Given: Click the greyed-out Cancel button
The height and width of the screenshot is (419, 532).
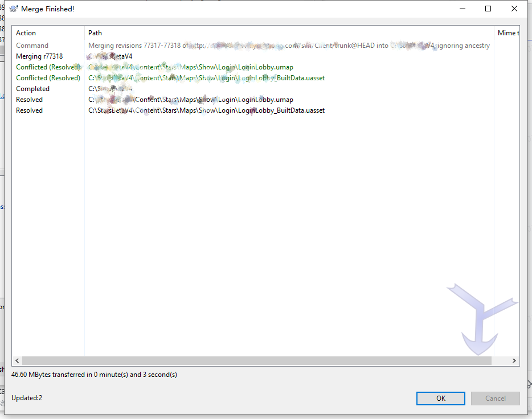Looking at the screenshot, I should 495,399.
